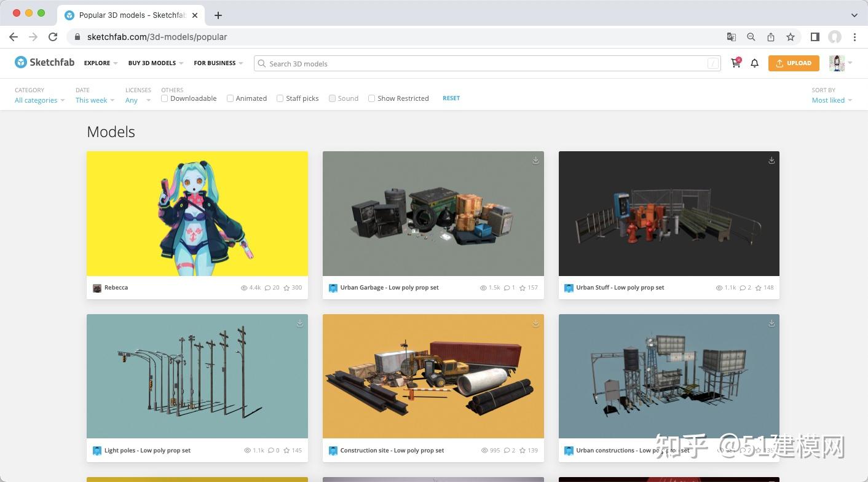Viewport: 868px width, 482px height.
Task: Open the Licenses Any dropdown
Action: (138, 100)
